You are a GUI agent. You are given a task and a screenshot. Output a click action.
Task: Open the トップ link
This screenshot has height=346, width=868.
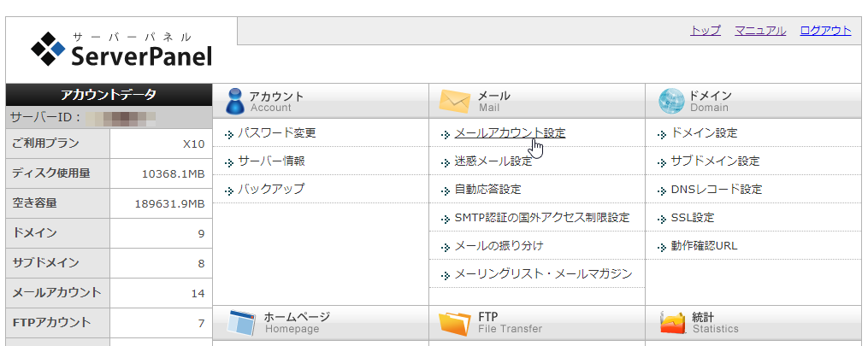click(705, 30)
